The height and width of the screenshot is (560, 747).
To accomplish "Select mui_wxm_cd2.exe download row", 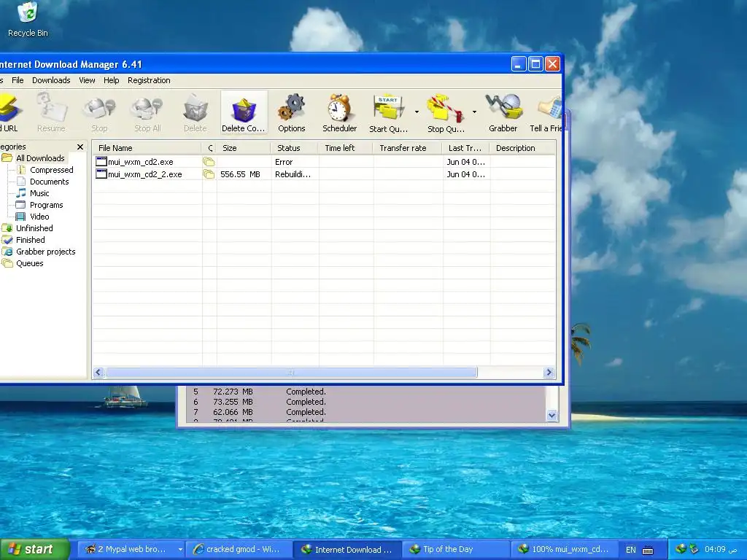I will (x=324, y=162).
